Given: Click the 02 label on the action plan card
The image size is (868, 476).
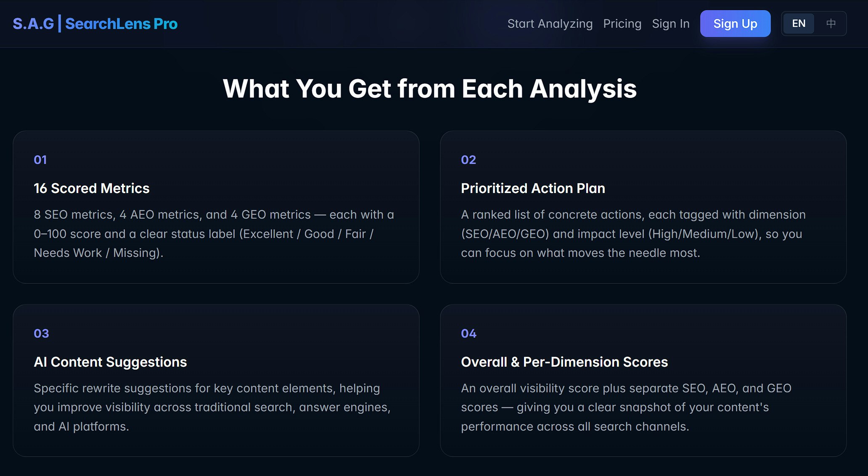Looking at the screenshot, I should [x=468, y=160].
